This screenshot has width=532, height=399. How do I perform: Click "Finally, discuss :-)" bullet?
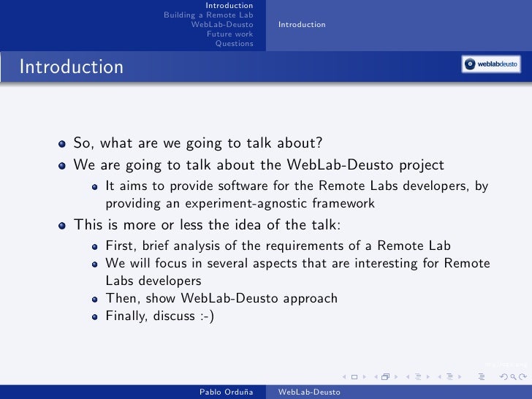pyautogui.click(x=160, y=316)
